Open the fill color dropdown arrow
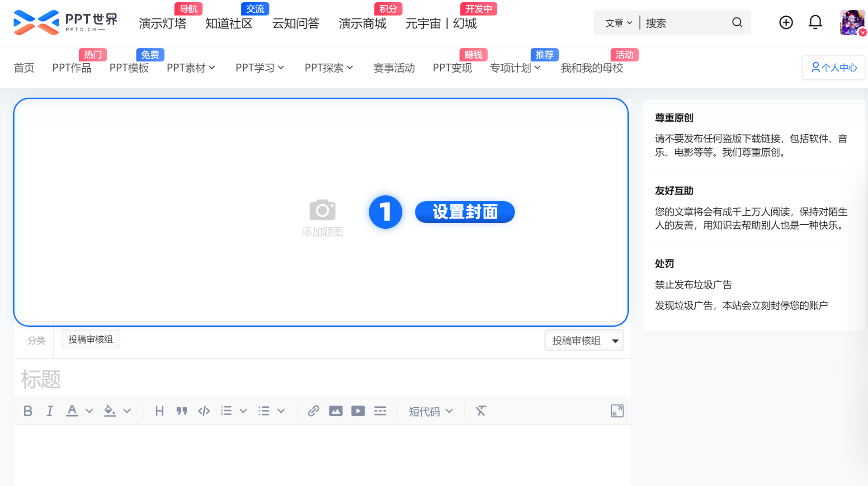The height and width of the screenshot is (486, 868). click(x=127, y=411)
